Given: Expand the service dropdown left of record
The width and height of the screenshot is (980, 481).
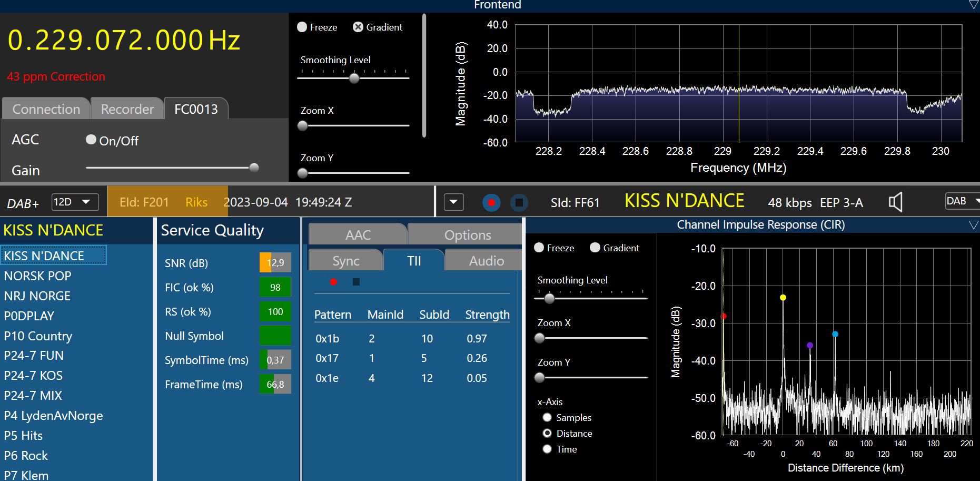Looking at the screenshot, I should 453,202.
